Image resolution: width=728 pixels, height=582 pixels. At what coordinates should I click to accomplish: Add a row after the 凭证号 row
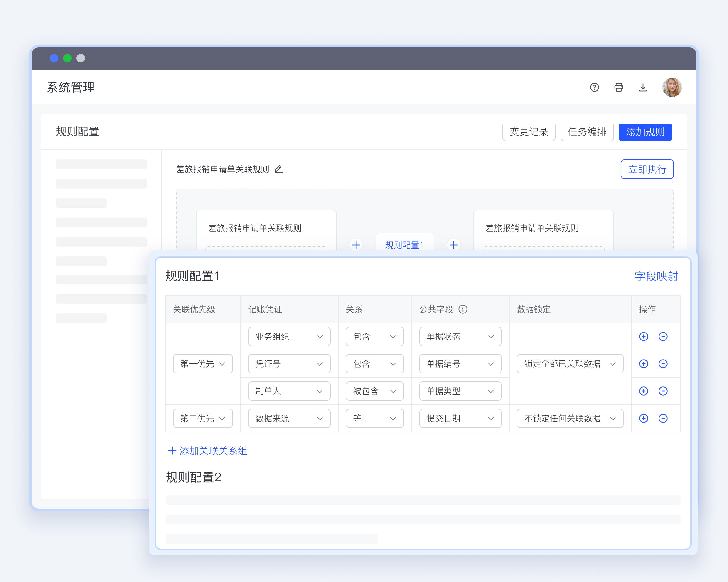point(644,364)
